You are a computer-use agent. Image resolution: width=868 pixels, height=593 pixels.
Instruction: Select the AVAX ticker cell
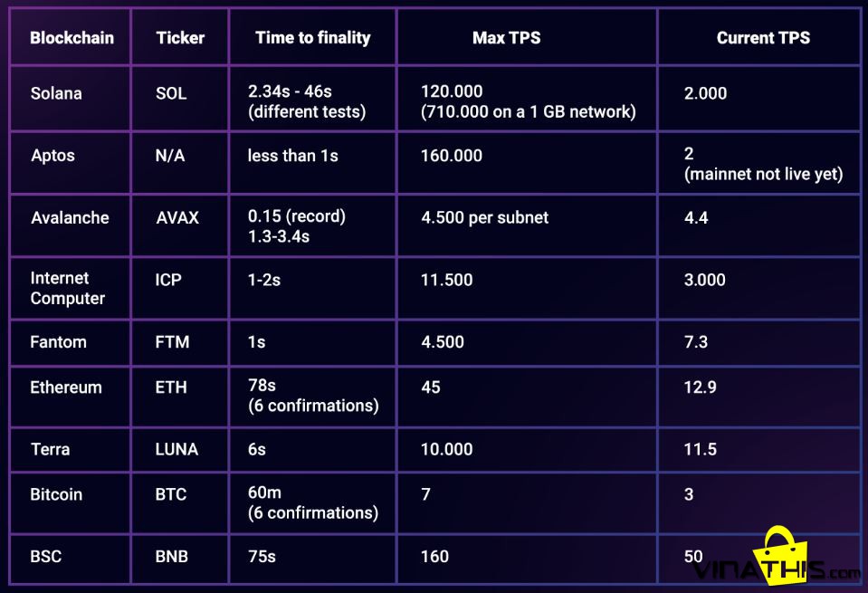coord(180,225)
